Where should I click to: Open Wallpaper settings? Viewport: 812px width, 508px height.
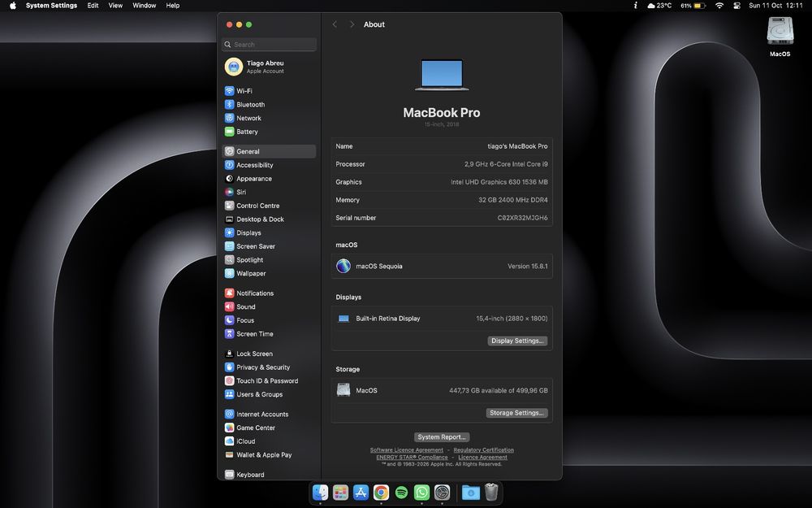[x=269, y=273]
